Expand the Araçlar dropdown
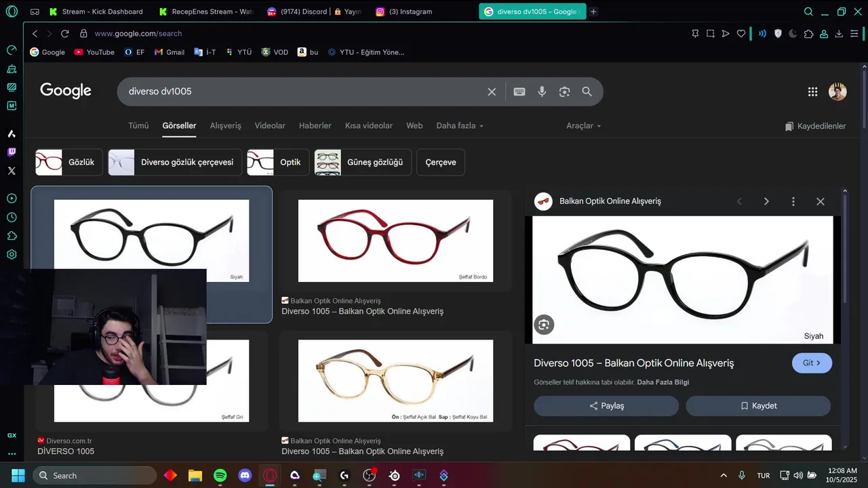The height and width of the screenshot is (488, 868). 584,125
